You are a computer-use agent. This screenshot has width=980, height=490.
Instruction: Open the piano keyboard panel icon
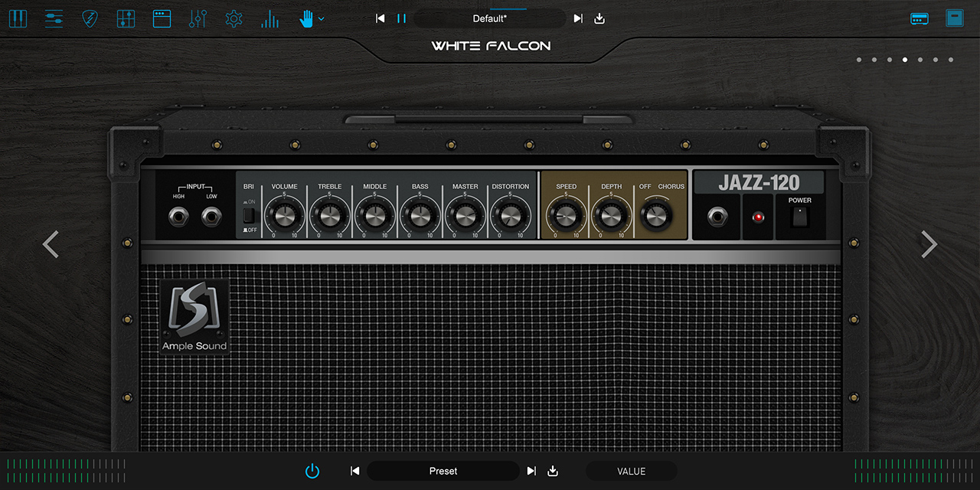coord(18,18)
